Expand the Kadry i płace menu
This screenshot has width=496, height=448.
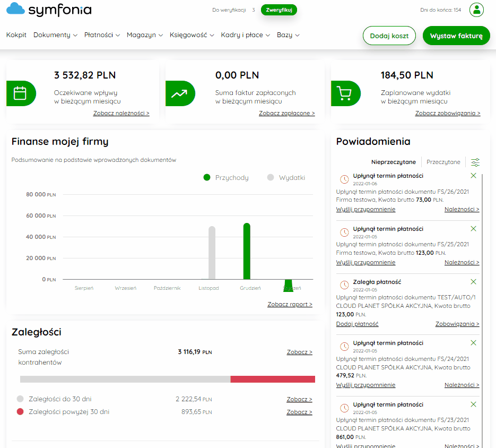coord(245,35)
